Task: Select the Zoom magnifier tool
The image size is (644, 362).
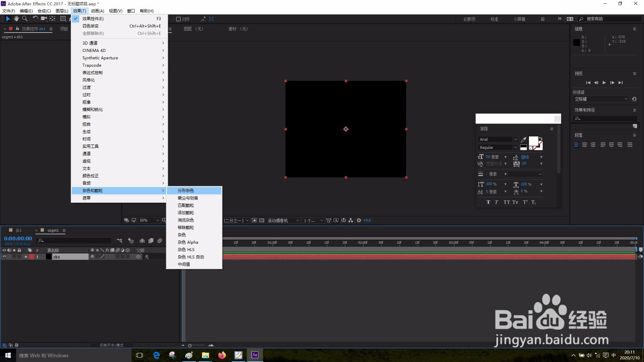Action: point(25,19)
